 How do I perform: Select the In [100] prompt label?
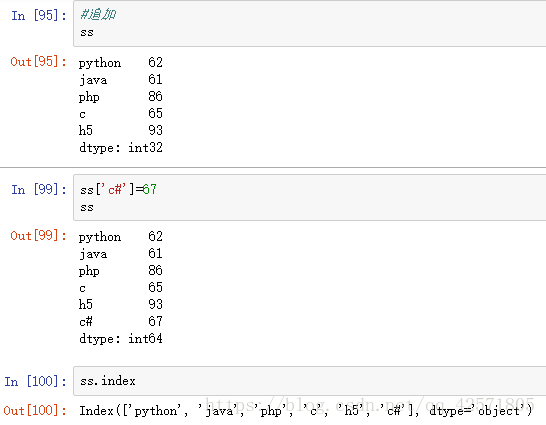(35, 381)
